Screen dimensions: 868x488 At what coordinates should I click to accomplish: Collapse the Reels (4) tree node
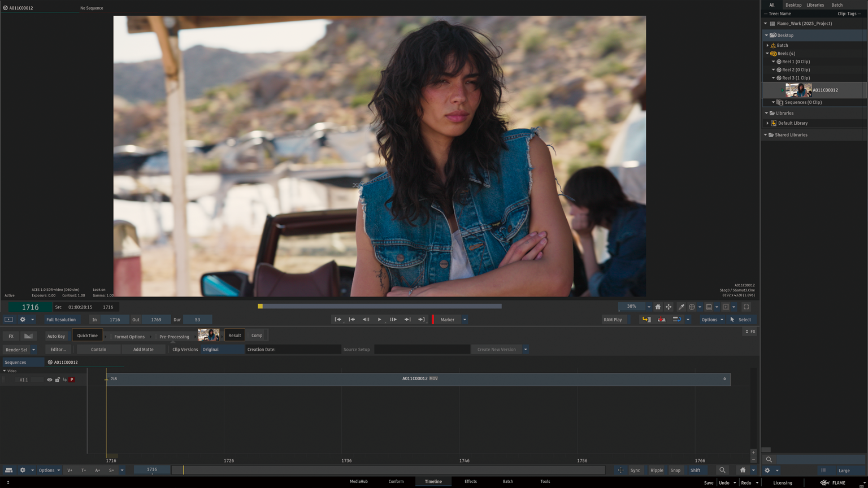(767, 54)
